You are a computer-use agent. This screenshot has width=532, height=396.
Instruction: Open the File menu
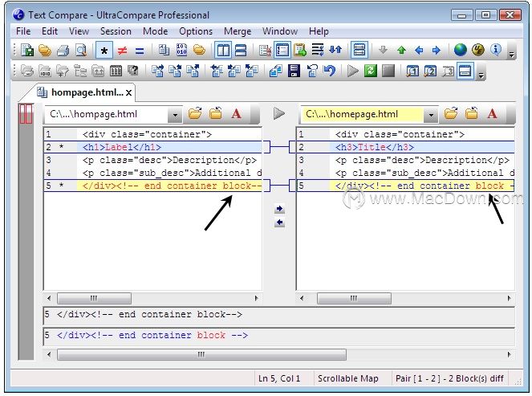click(23, 31)
